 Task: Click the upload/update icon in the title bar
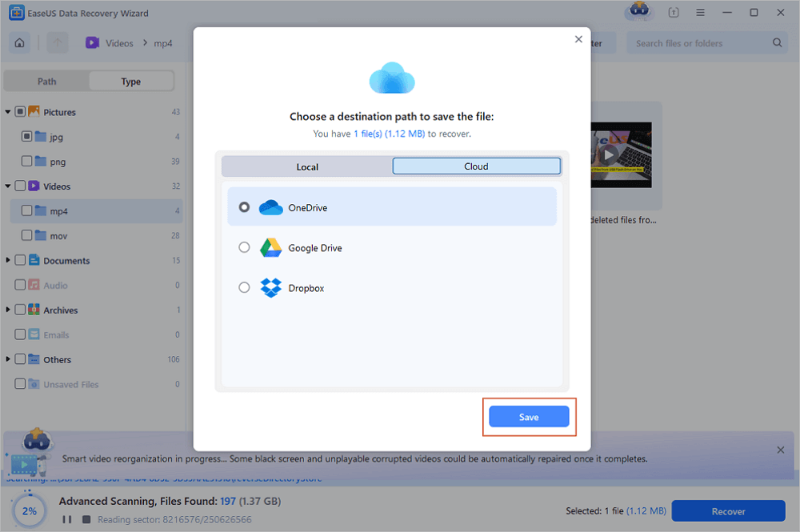point(674,13)
